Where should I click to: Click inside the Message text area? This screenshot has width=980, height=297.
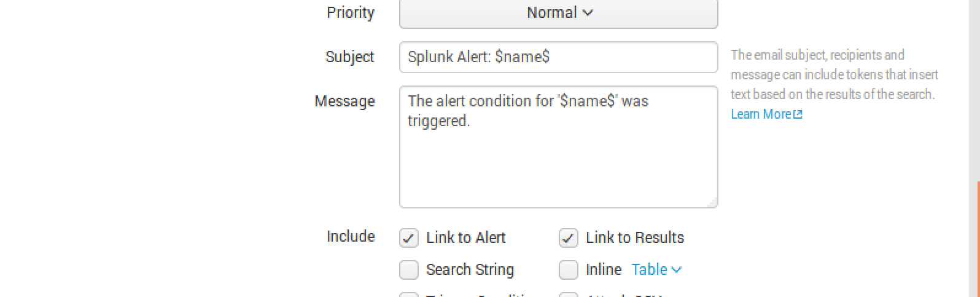pyautogui.click(x=558, y=160)
